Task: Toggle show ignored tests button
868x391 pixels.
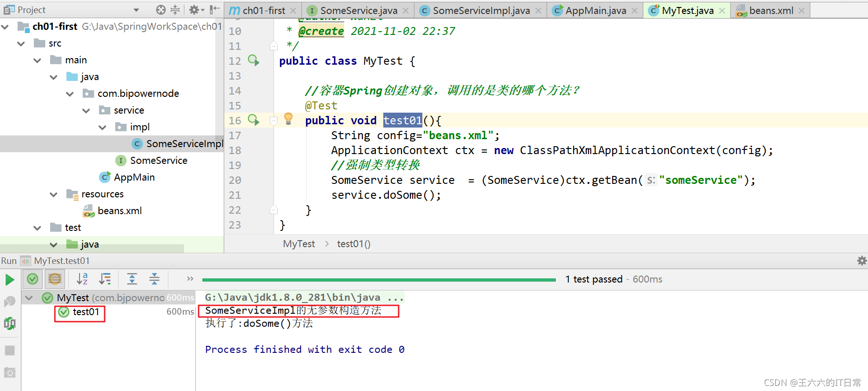Action: point(55,279)
